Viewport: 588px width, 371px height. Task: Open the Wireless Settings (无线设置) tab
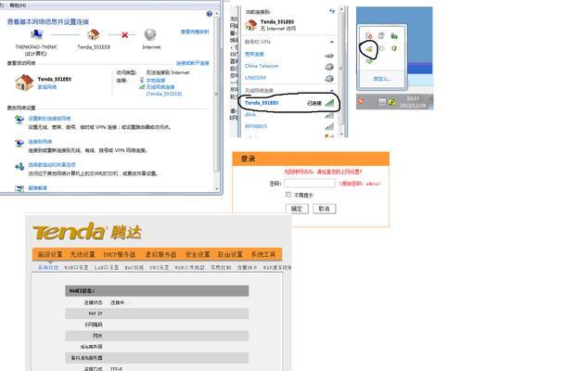(83, 254)
